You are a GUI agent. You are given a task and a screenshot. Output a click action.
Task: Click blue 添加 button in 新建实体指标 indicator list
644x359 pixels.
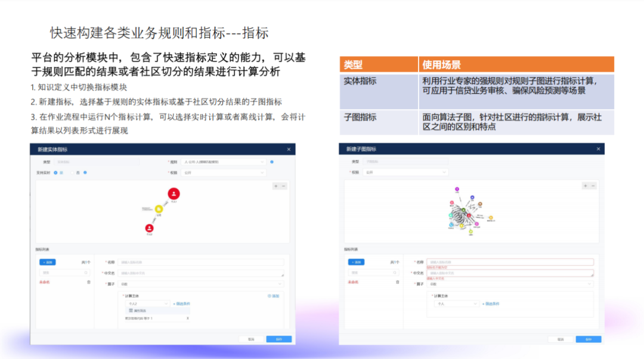coord(48,262)
